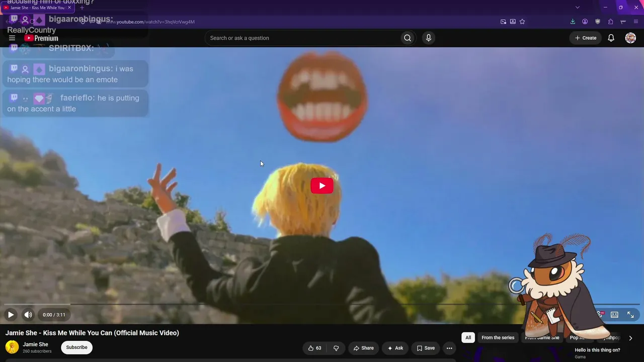Open the extensions puzzle piece menu
Image resolution: width=644 pixels, height=362 pixels.
(610, 22)
